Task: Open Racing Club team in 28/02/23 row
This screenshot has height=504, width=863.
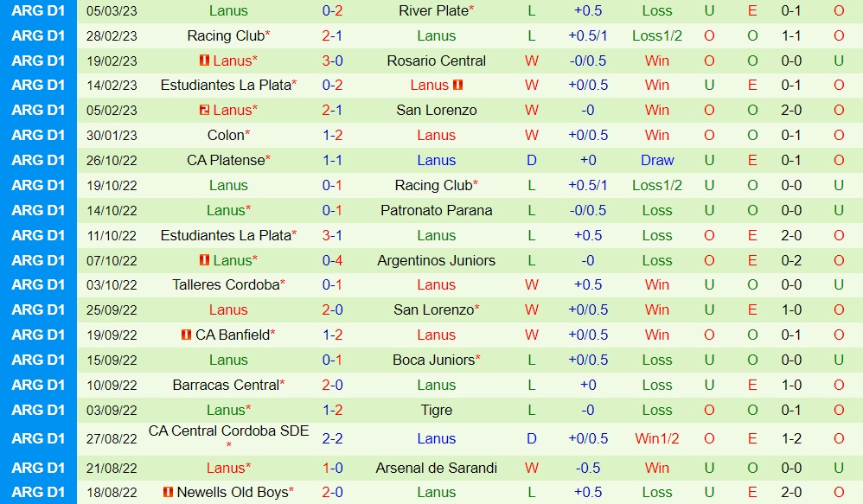Action: 225,35
